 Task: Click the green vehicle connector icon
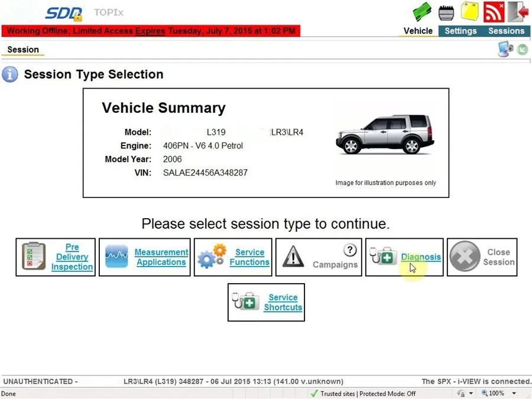point(421,12)
